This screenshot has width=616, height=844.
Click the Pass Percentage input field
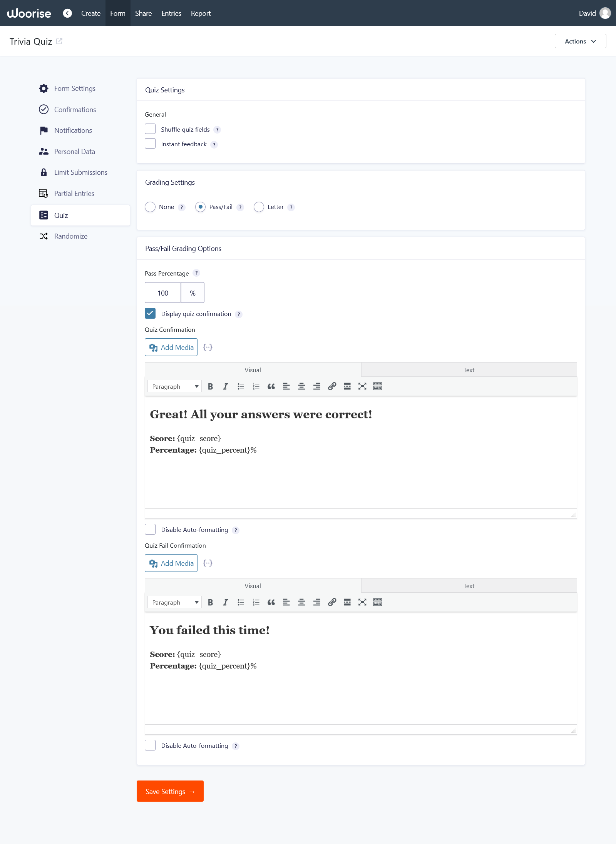point(163,293)
